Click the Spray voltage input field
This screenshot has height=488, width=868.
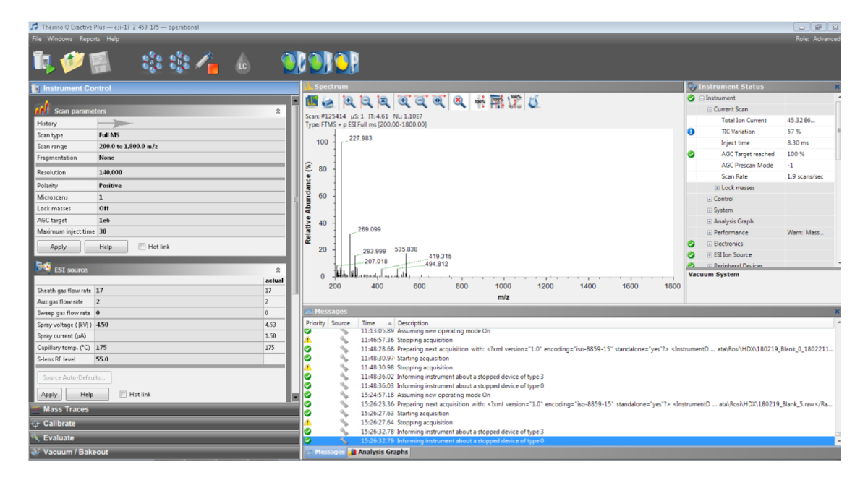pyautogui.click(x=179, y=325)
